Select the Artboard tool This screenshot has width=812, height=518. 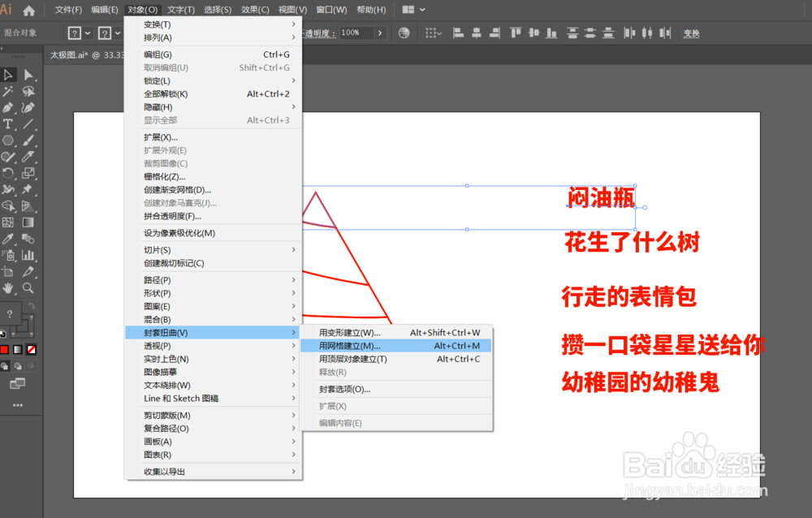tap(8, 272)
